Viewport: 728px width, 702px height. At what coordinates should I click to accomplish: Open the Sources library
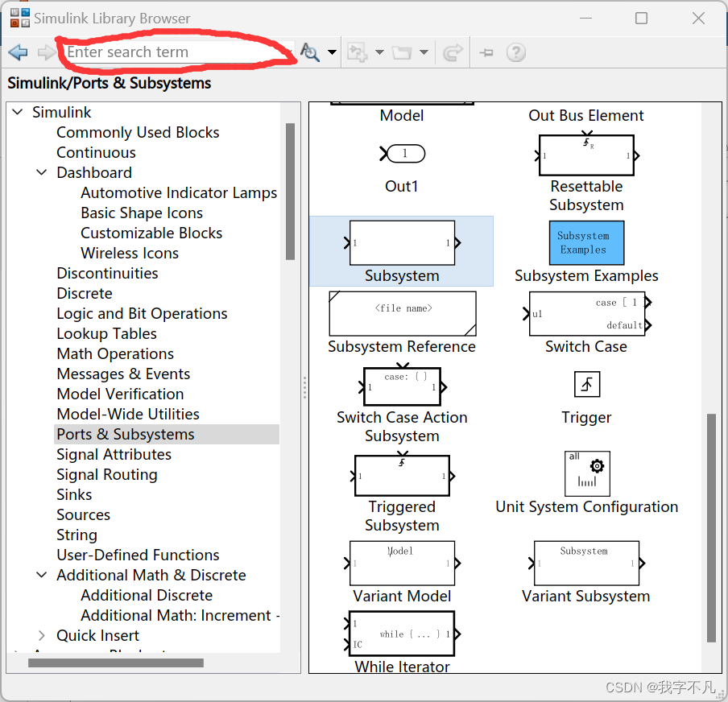pos(83,514)
